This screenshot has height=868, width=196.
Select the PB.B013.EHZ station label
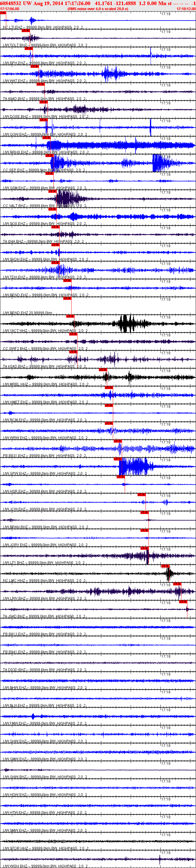pyautogui.click(x=44, y=634)
